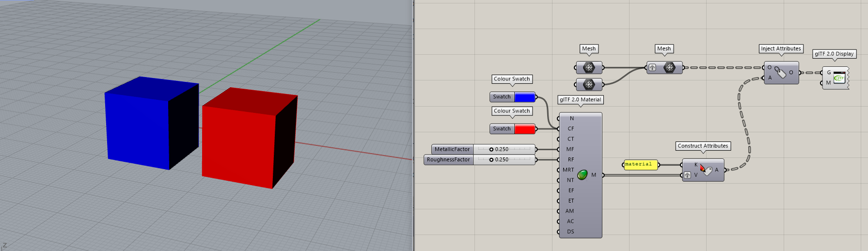Screen dimensions: 868x251
Task: Click the glTF 2.0 Material label tag
Action: click(x=580, y=100)
